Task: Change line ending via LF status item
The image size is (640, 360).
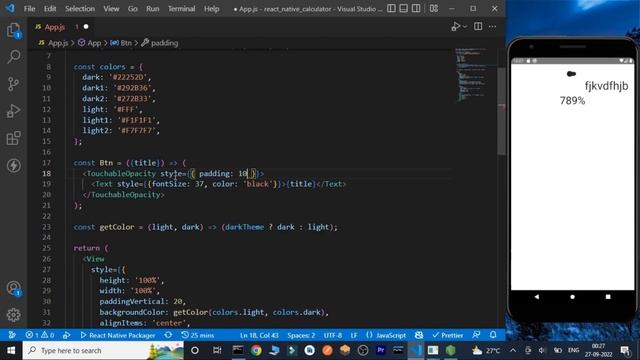Action: coord(354,335)
